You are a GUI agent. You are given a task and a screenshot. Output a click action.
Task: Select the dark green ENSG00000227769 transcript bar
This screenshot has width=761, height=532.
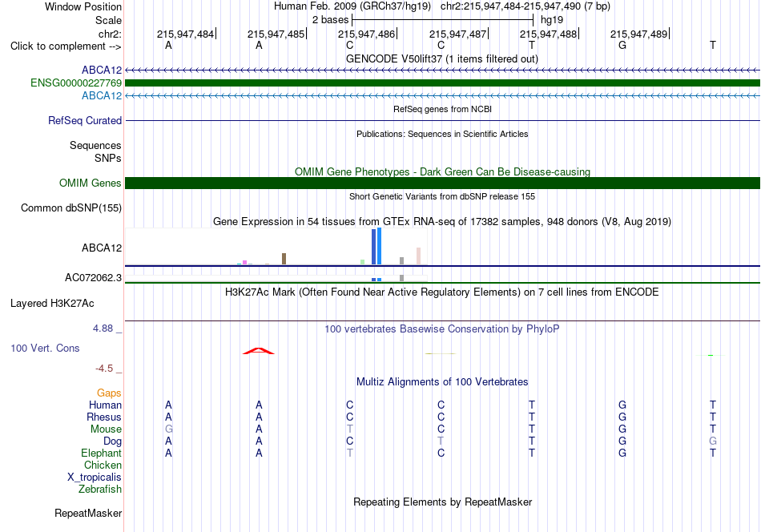click(443, 83)
